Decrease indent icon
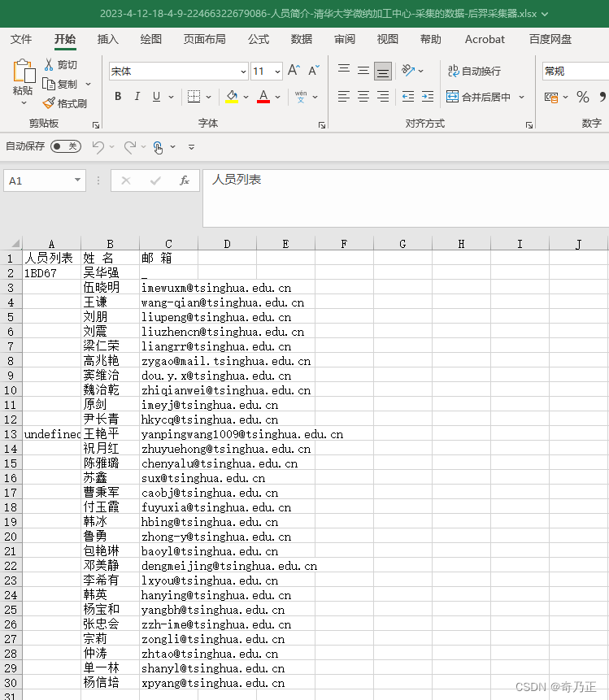Screen dimensions: 609x700 (408, 97)
